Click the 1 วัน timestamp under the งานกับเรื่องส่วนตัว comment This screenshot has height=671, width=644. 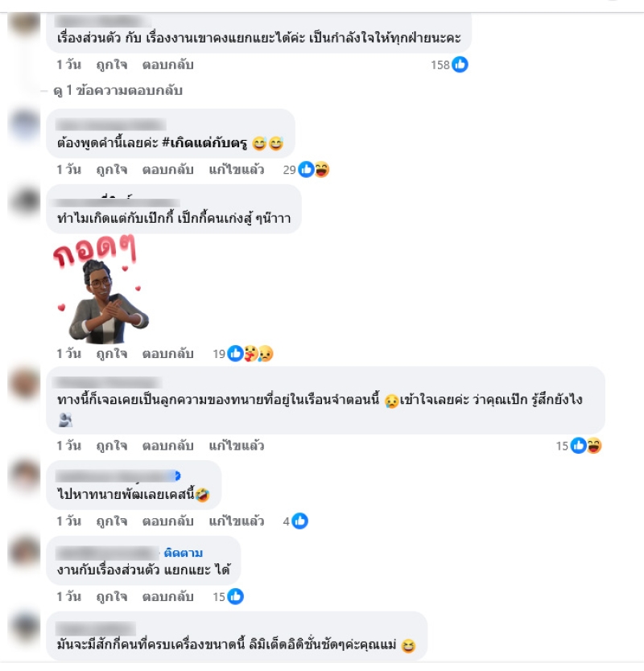68,596
